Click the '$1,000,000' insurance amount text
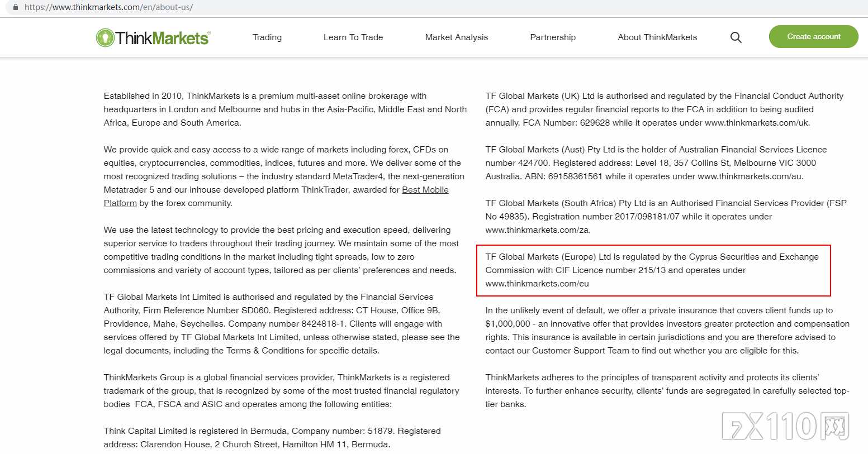The image size is (868, 454). click(x=507, y=324)
